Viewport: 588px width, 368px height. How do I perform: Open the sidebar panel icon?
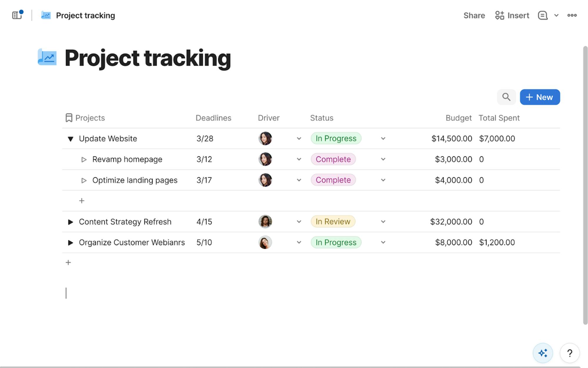coord(17,15)
